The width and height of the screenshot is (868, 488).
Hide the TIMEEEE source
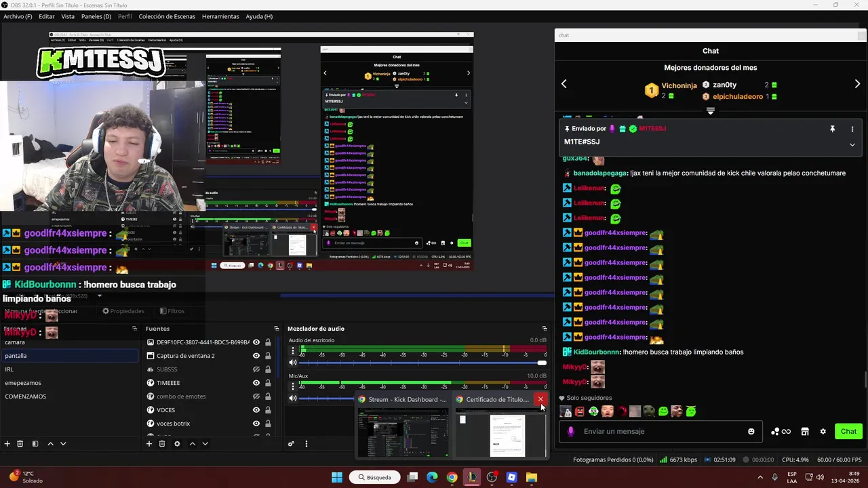[256, 383]
